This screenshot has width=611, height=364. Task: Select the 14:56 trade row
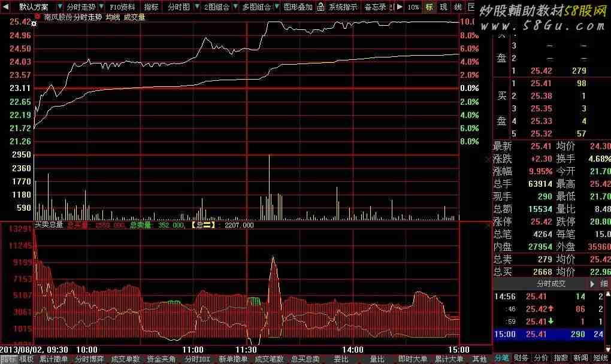549,297
